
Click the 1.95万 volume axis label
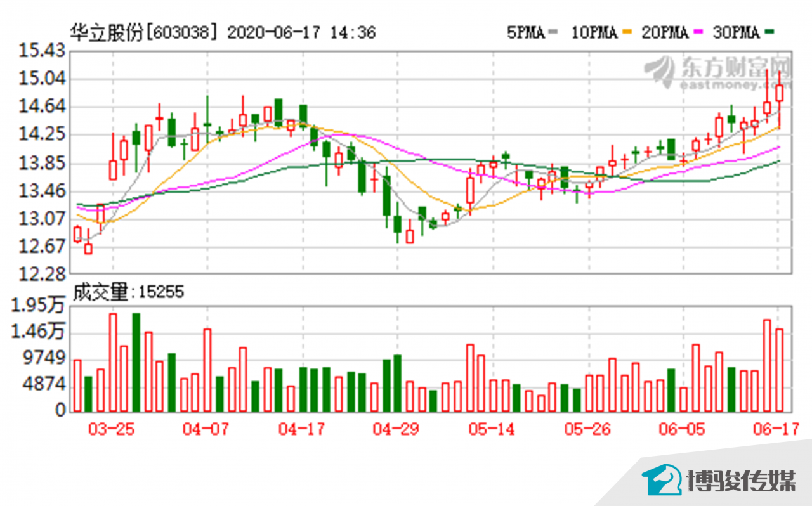39,306
